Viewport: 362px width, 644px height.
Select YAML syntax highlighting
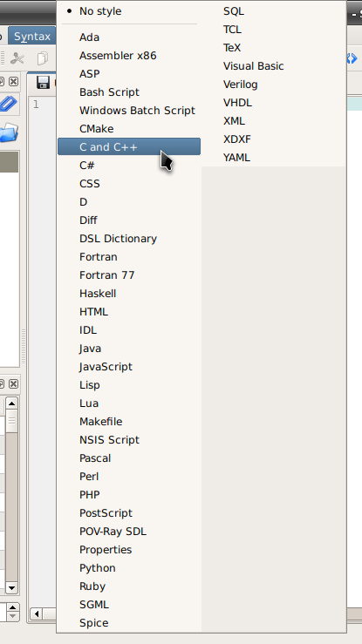[273, 158]
